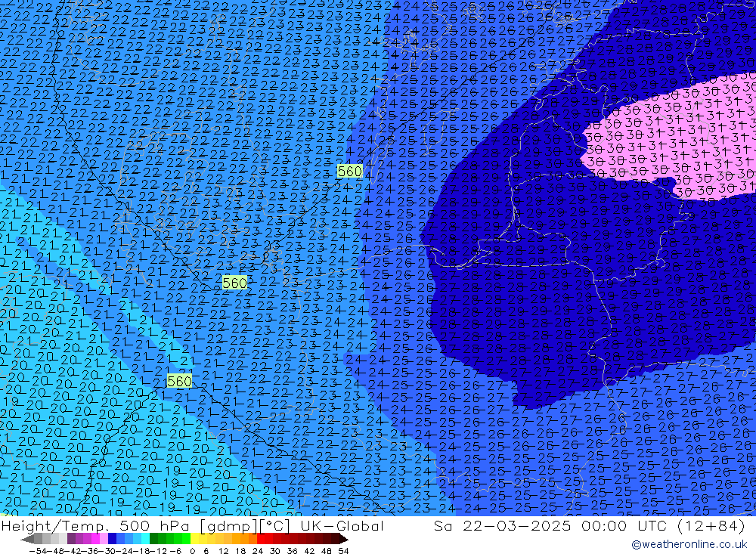Viewport: 756px width, 554px height.
Task: Click the 00:00 UTC time text
Action: click(624, 525)
